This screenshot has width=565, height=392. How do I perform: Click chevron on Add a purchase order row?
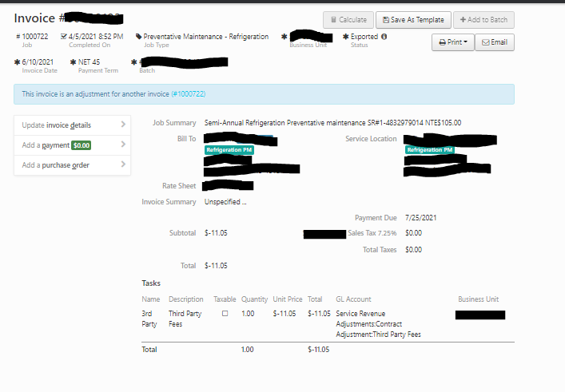click(123, 164)
